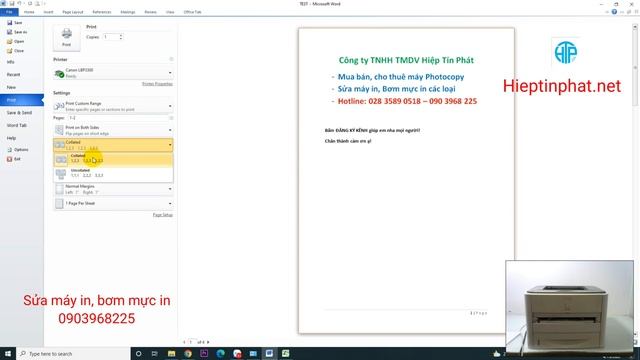The width and height of the screenshot is (640, 360).
Task: Click the Pages range input field
Action: (118, 118)
